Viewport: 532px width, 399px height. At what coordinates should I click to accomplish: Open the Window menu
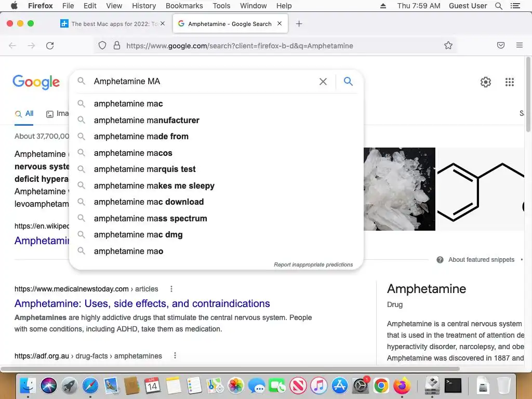pos(253,6)
